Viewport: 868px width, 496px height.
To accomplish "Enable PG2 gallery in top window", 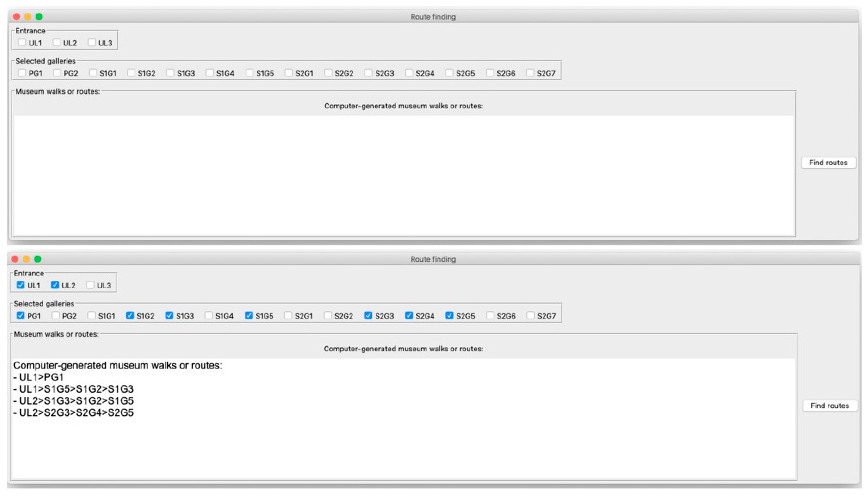I will (x=57, y=73).
